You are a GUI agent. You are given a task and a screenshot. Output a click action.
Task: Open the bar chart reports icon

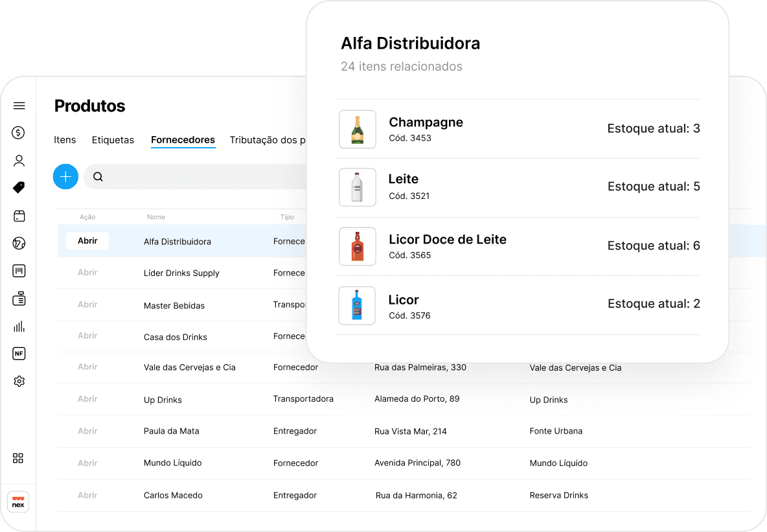(x=19, y=327)
